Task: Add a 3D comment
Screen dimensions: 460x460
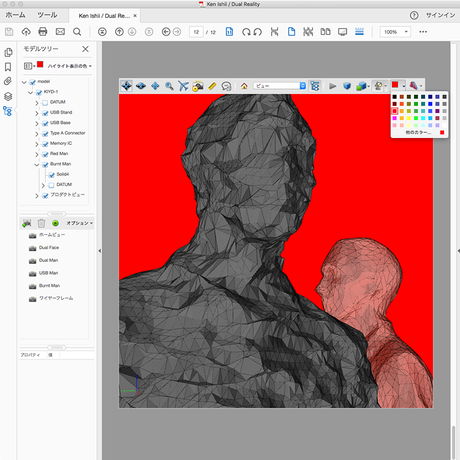Action: click(x=226, y=86)
